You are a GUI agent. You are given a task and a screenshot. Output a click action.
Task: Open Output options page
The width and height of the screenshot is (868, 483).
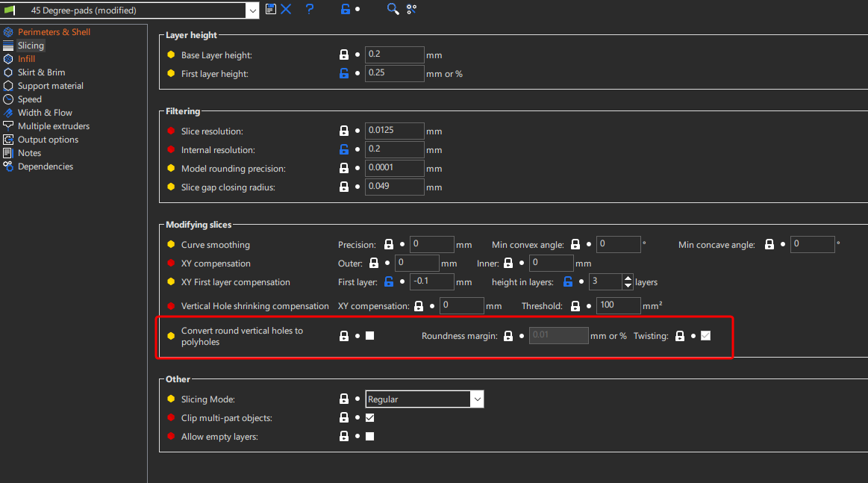coord(48,140)
